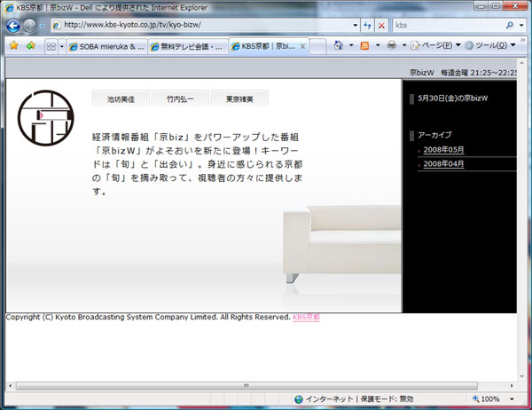Click the vertical scrollbar down arrow
The image size is (532, 410).
[x=522, y=376]
